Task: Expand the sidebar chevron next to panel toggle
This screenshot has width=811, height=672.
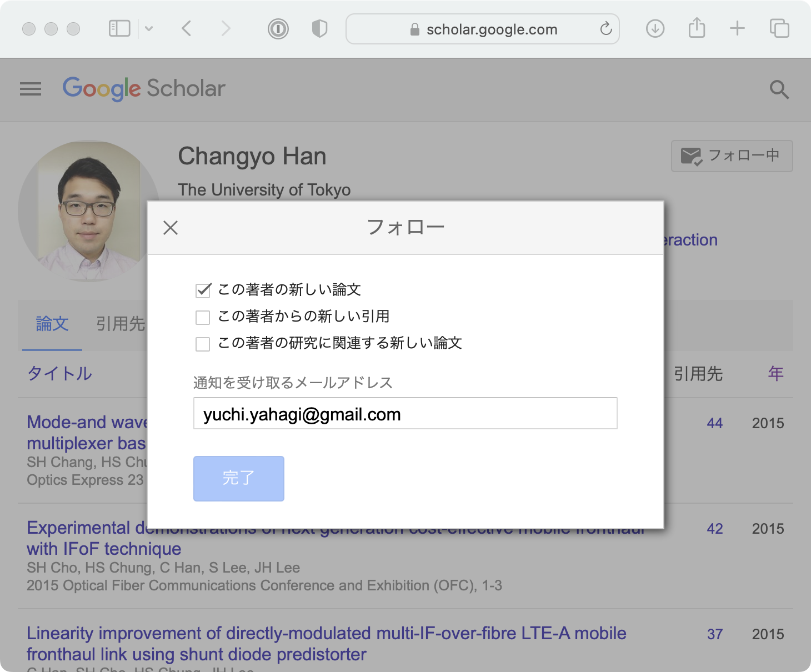Action: [149, 28]
